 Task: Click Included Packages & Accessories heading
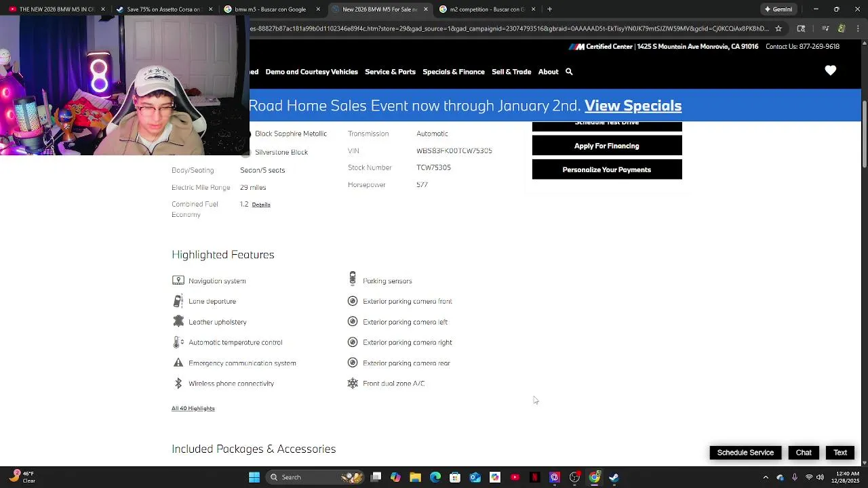coord(254,449)
